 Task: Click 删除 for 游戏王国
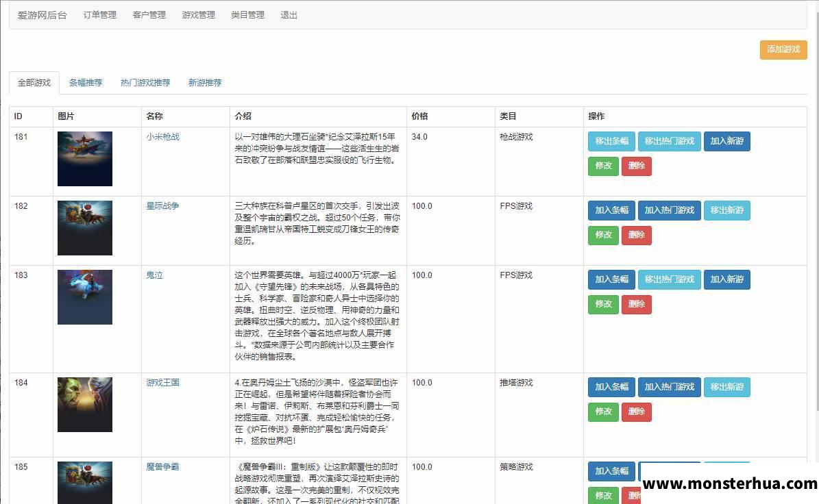(x=636, y=412)
